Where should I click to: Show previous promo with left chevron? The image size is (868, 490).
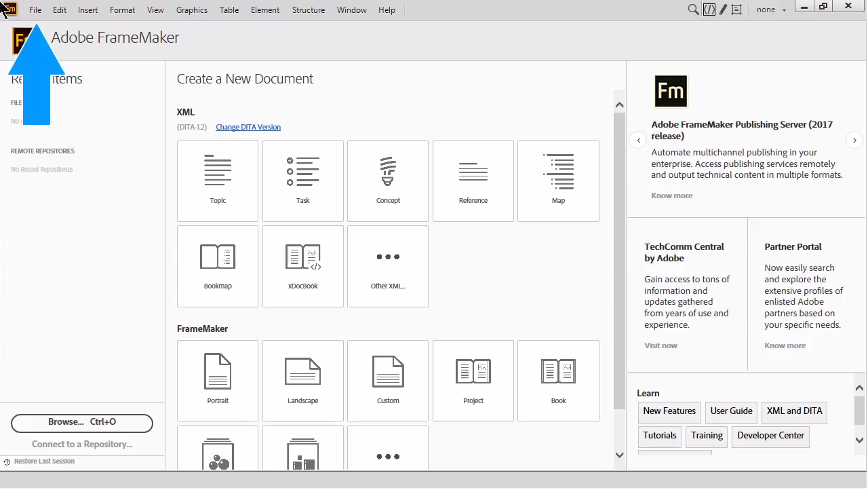[x=638, y=140]
